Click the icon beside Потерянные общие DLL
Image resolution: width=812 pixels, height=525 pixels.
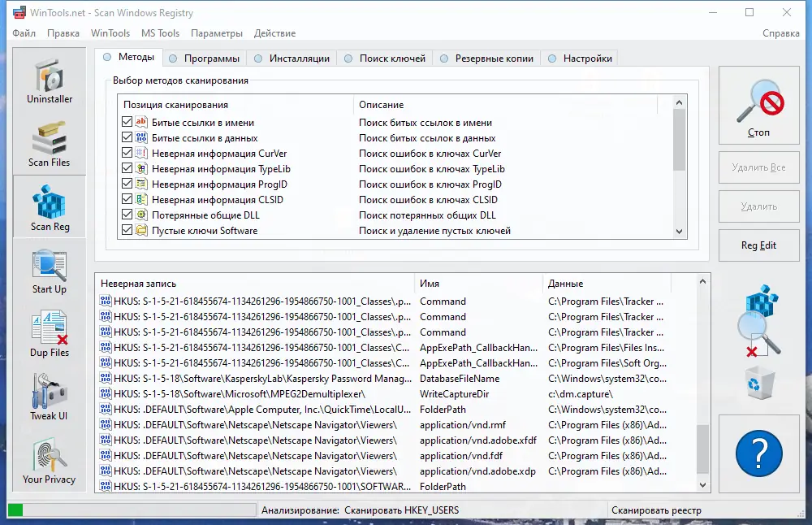140,215
